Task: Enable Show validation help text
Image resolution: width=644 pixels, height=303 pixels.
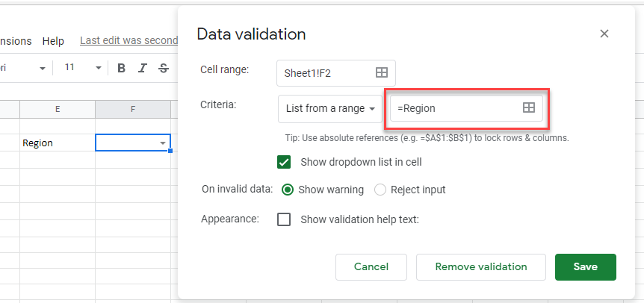Action: (x=284, y=219)
